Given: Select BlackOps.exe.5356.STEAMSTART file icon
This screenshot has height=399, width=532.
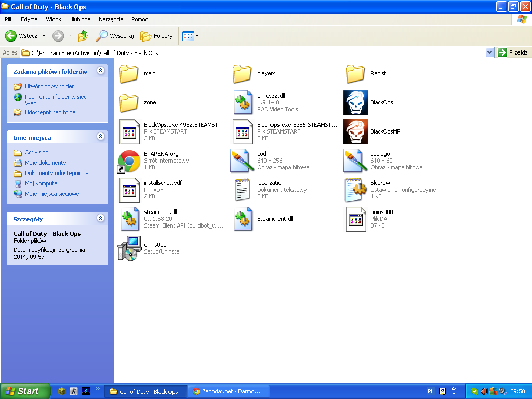Looking at the screenshot, I should 243,131.
